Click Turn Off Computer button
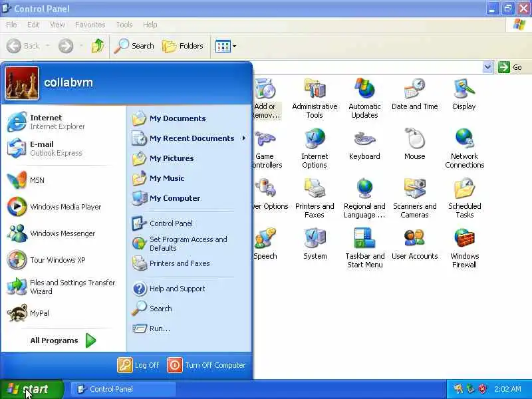Viewport: 532px width, 399px height. coord(206,365)
